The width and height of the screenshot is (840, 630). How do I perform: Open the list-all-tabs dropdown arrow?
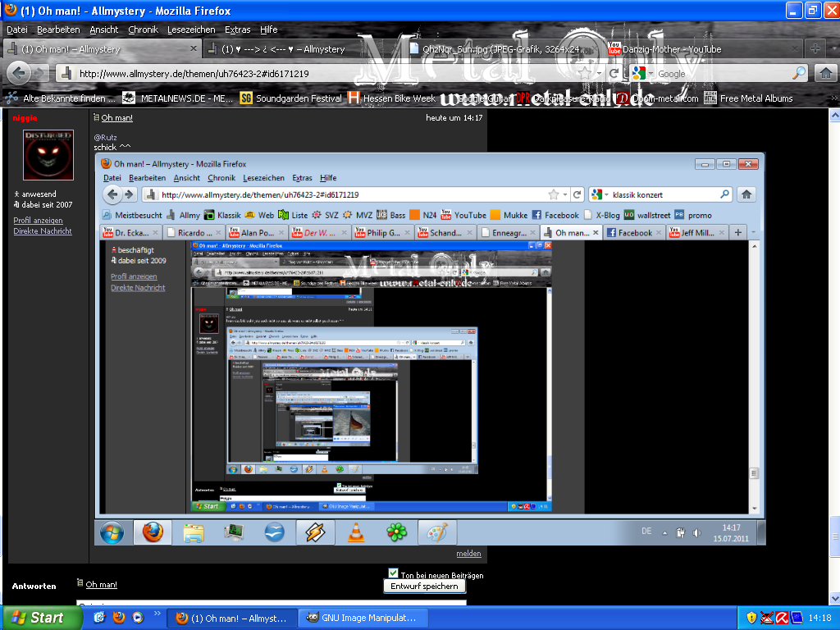(833, 49)
